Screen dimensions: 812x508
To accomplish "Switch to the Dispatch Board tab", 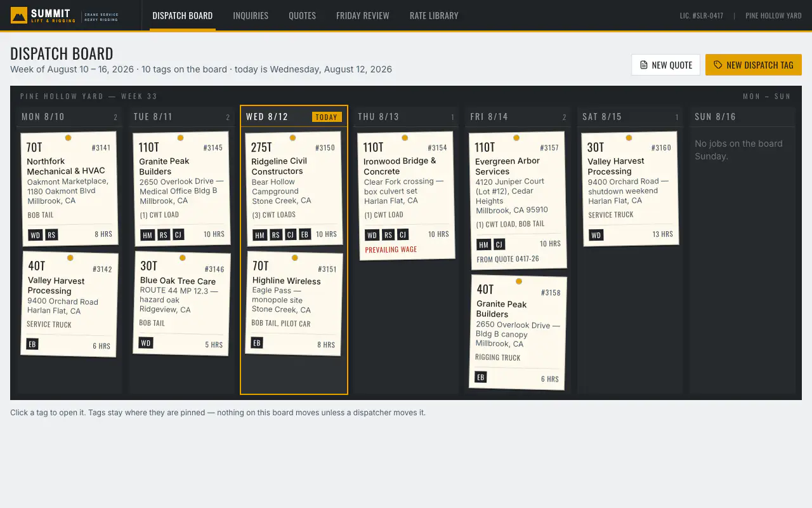I will pos(183,15).
